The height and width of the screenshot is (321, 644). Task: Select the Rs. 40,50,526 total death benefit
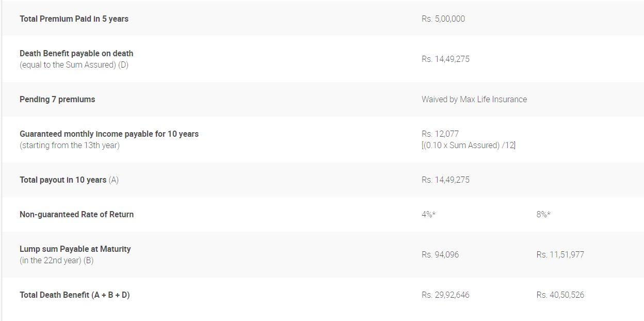point(560,295)
